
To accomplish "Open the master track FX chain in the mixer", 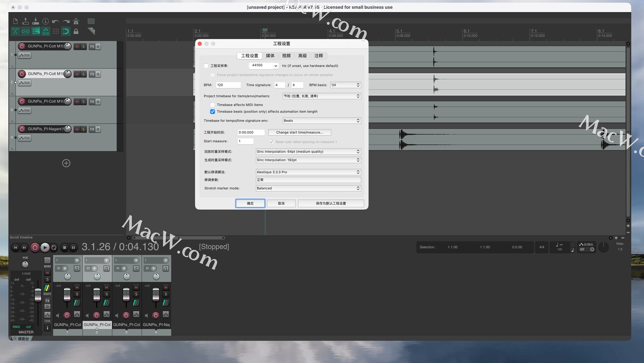I will point(47,301).
